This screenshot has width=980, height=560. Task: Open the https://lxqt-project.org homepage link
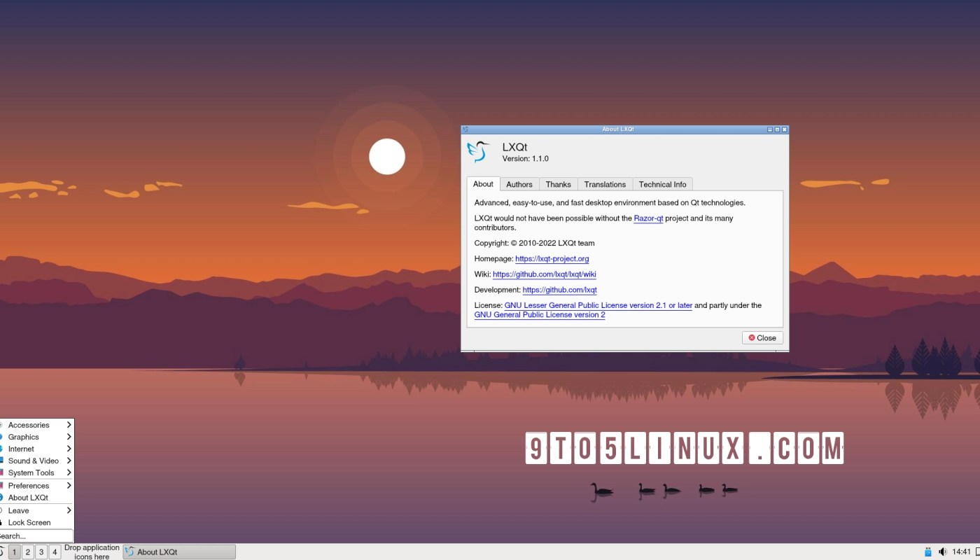click(x=552, y=259)
